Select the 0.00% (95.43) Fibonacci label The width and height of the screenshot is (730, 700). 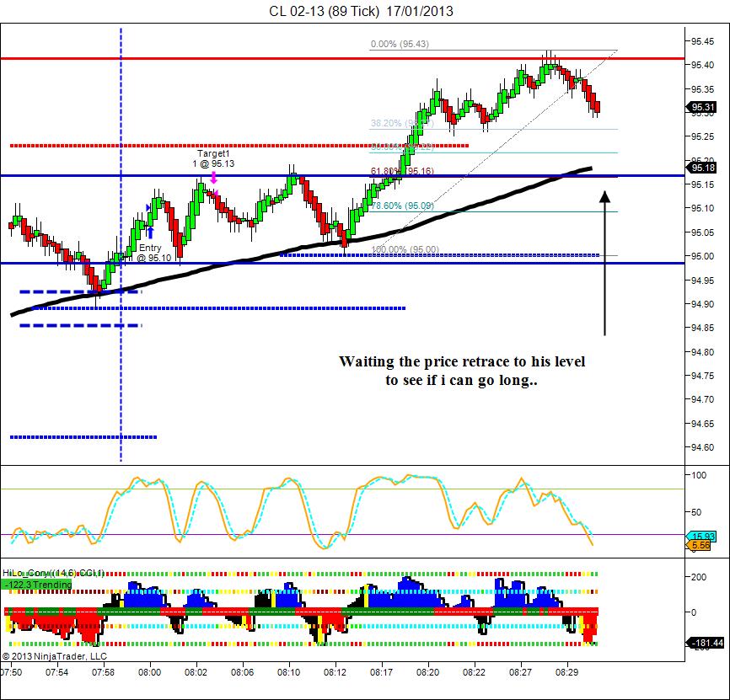click(x=400, y=44)
